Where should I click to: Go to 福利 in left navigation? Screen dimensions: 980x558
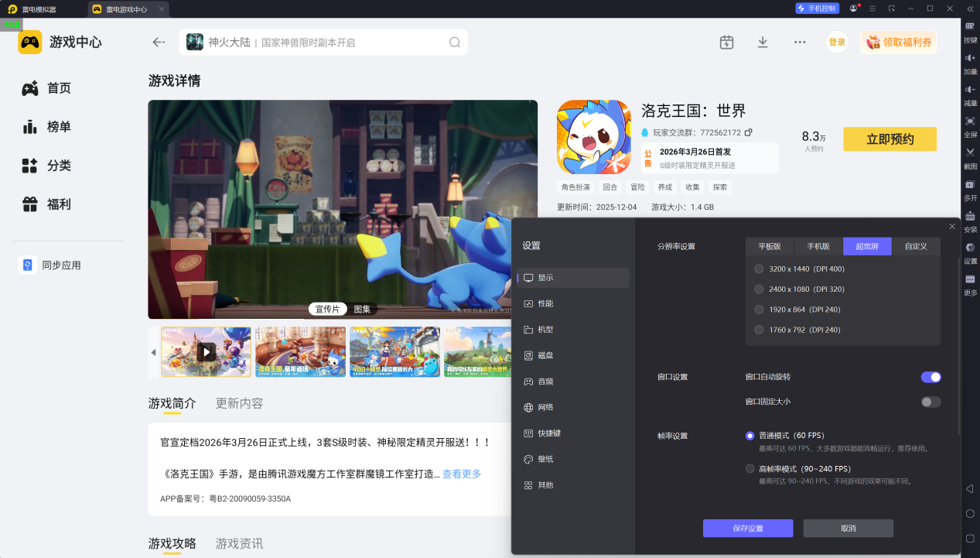point(46,204)
